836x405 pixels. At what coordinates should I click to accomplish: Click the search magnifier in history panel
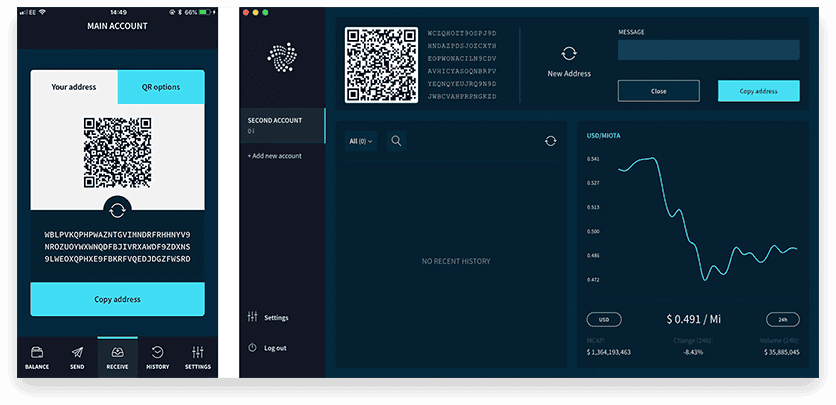pos(396,141)
